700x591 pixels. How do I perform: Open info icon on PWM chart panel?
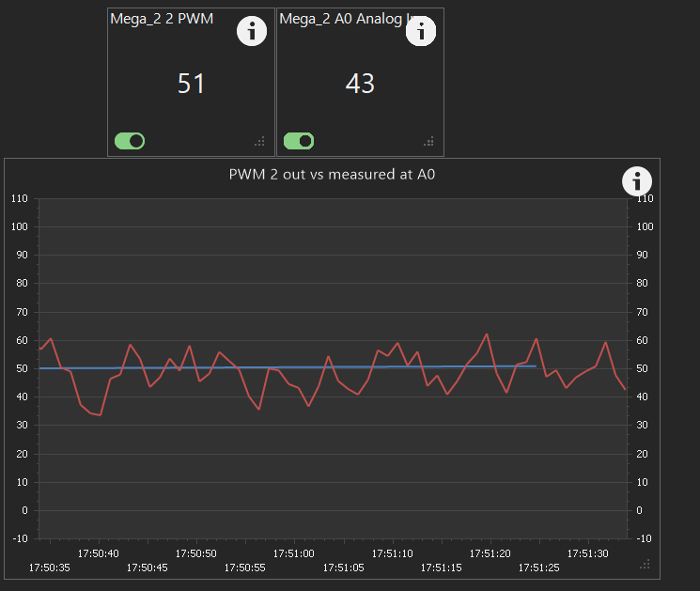pos(637,181)
